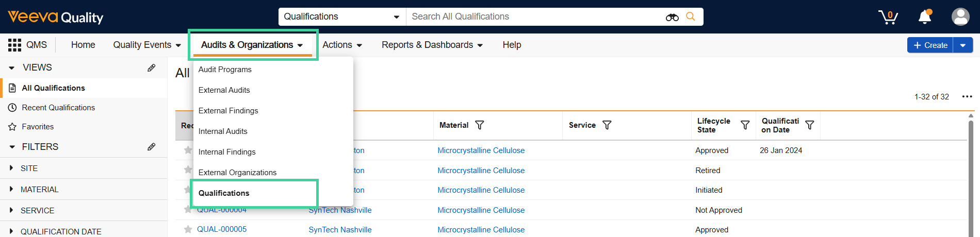
Task: Open the Qualifications search scope dropdown
Action: tap(342, 16)
